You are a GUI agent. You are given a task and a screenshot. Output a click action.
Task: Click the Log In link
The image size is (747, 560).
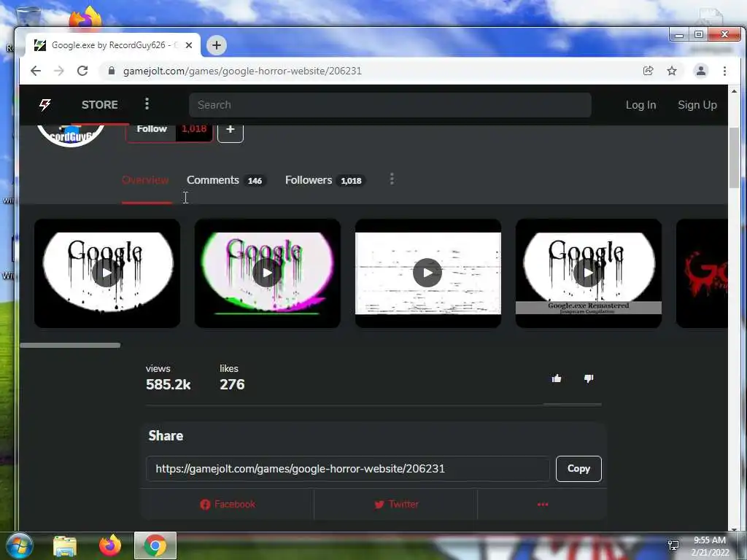tap(640, 105)
